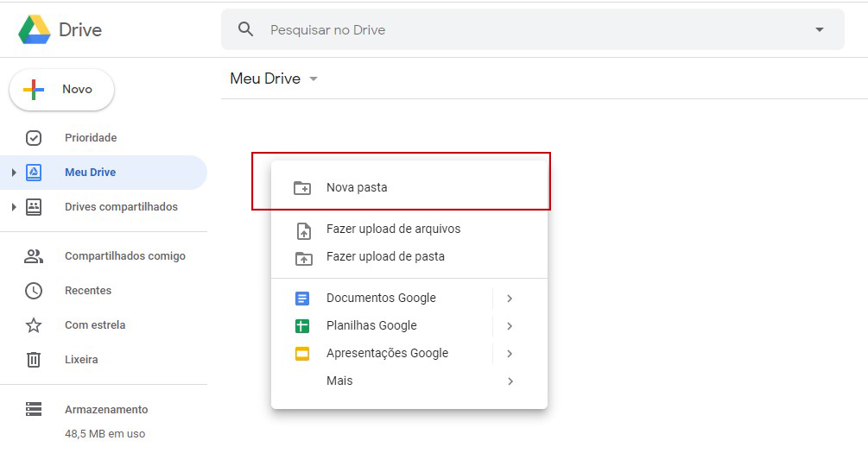
Task: Open Recentes list
Action: click(x=88, y=291)
